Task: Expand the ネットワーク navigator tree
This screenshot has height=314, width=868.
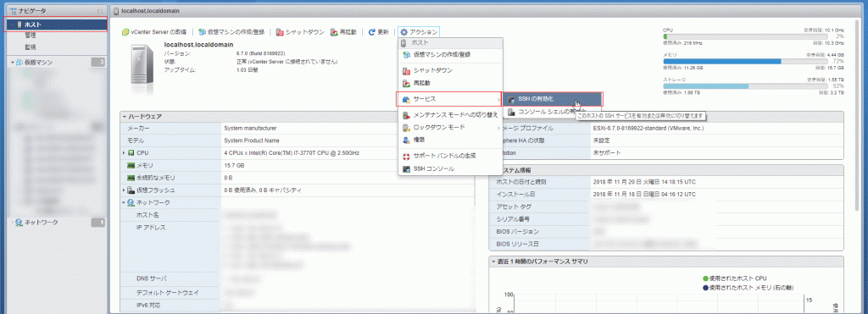Action: point(12,223)
